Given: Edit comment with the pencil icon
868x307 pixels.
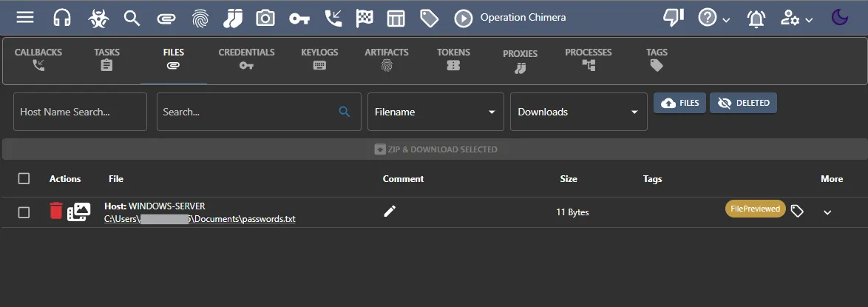Looking at the screenshot, I should pos(390,212).
